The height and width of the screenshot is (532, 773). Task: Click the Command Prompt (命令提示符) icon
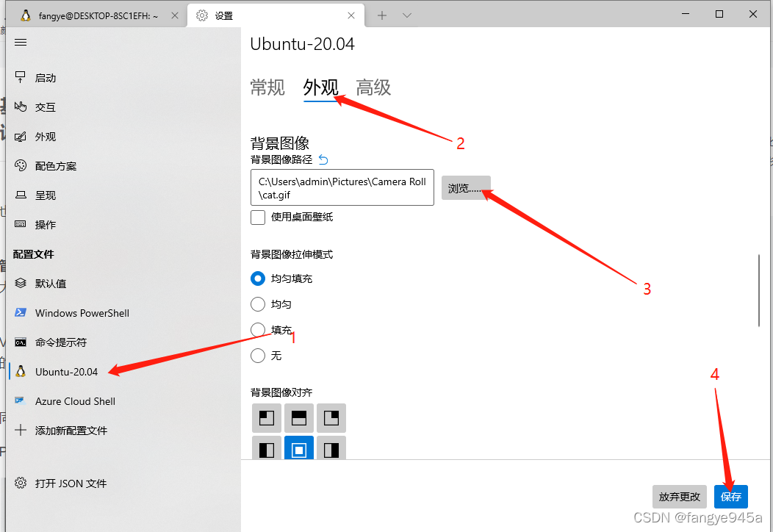click(21, 342)
